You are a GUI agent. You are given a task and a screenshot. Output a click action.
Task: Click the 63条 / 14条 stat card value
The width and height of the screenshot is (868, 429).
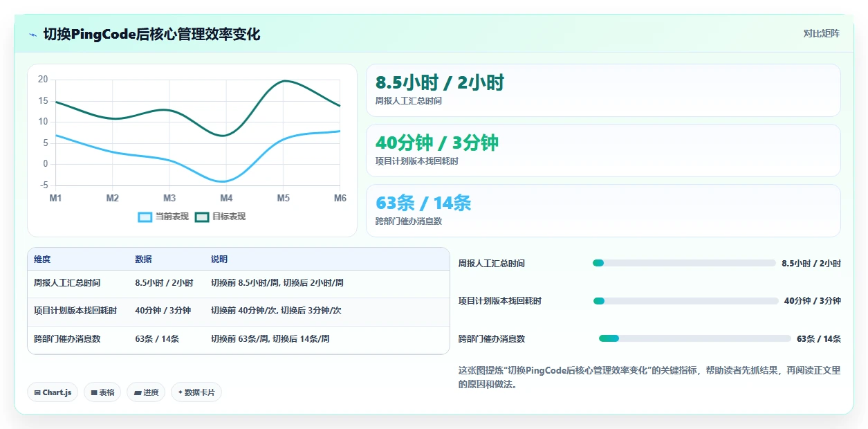coord(423,203)
